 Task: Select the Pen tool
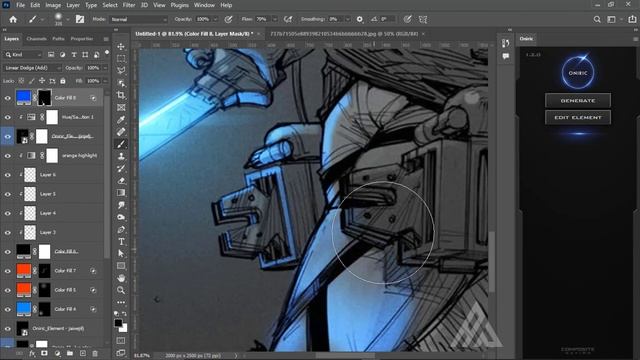(121, 229)
